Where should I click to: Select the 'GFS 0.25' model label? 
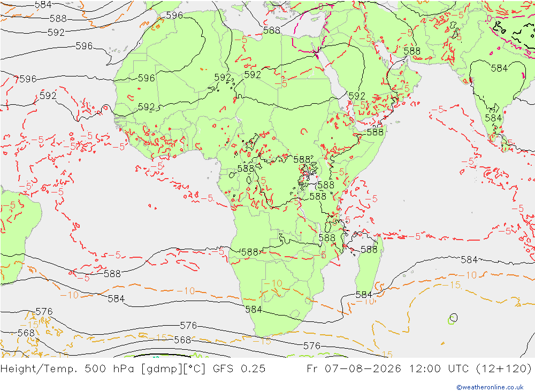(239, 369)
